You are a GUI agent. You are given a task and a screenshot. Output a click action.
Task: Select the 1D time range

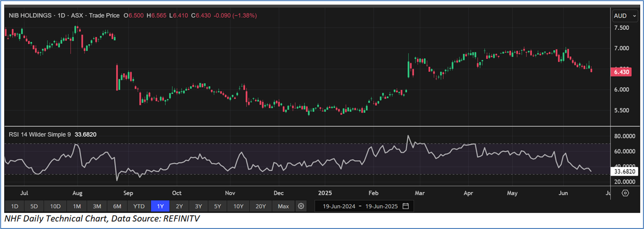click(x=15, y=206)
